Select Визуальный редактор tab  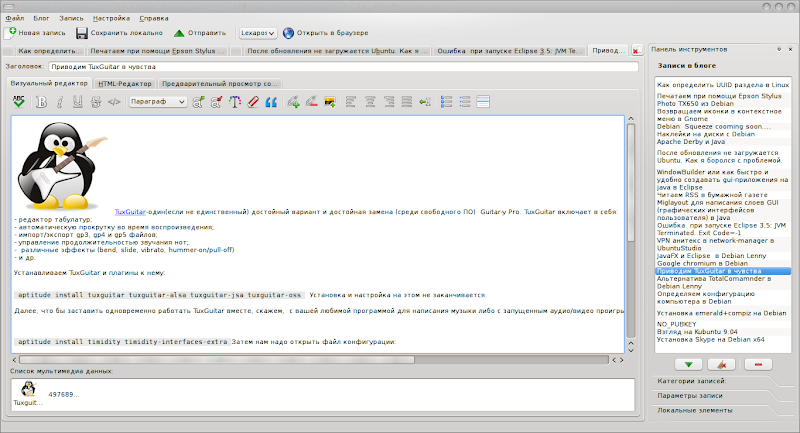click(x=49, y=83)
